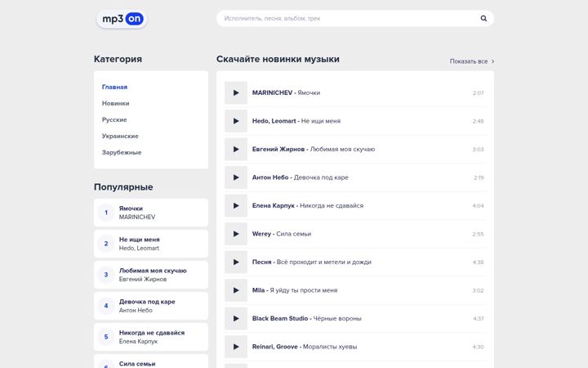Click track title Елена Карпук - Никогда не сдавайся
Viewport: 588px width, 368px height.
(x=308, y=205)
